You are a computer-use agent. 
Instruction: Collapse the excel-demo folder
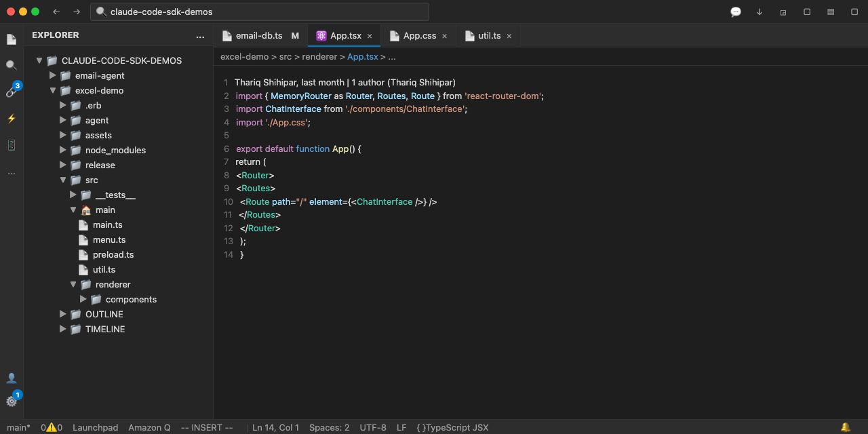point(99,90)
